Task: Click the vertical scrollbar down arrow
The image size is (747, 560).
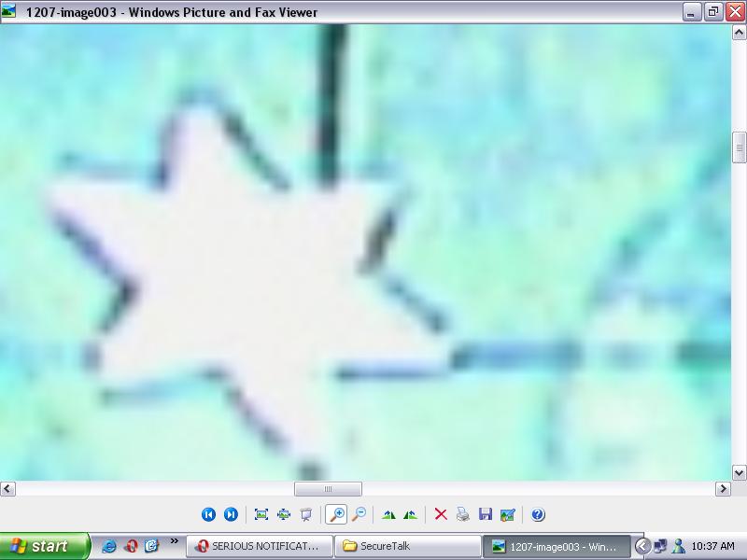Action: pos(739,473)
